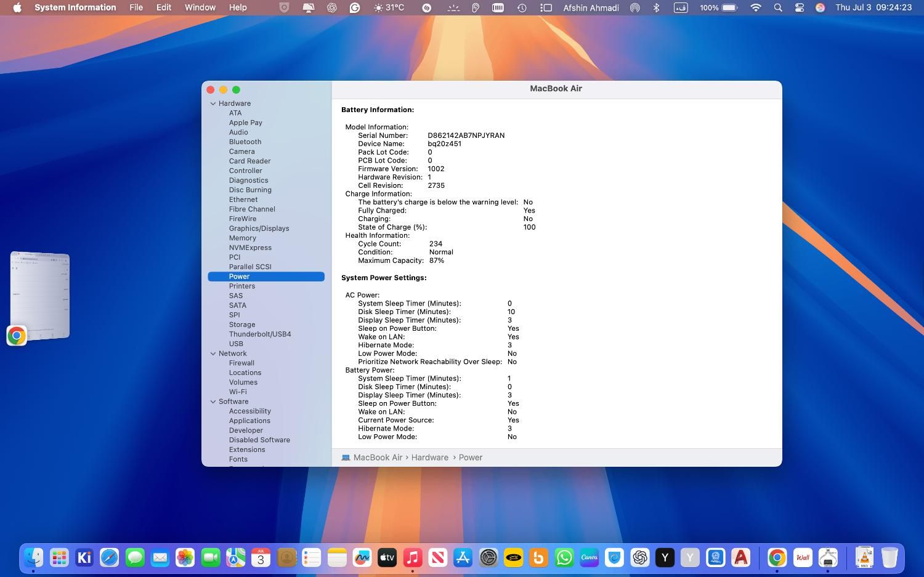Open App Store from the Dock
This screenshot has width=924, height=577.
(463, 558)
